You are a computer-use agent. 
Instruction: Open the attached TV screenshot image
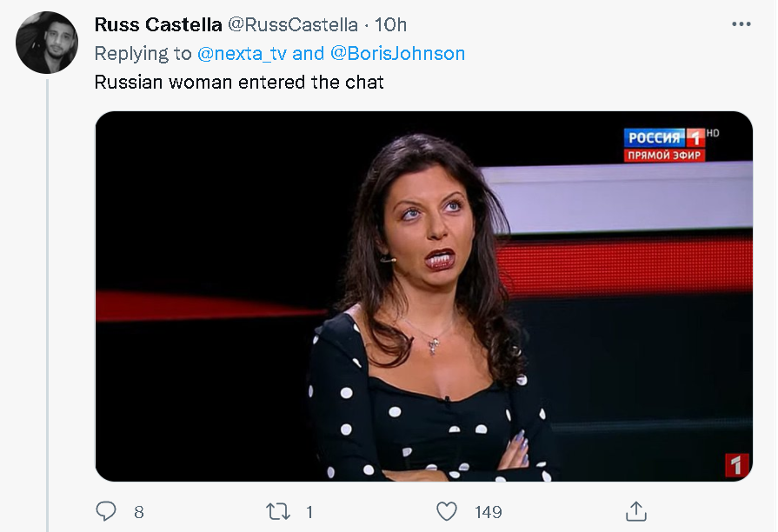(423, 296)
